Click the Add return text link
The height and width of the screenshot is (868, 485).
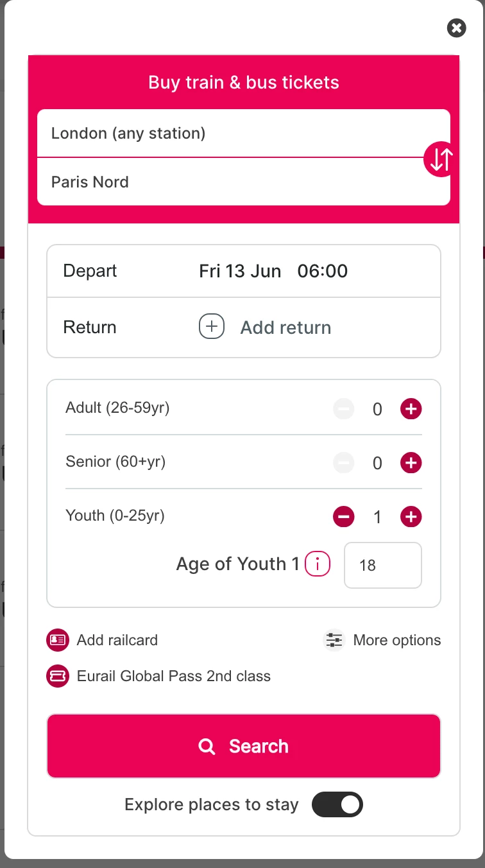(x=285, y=327)
